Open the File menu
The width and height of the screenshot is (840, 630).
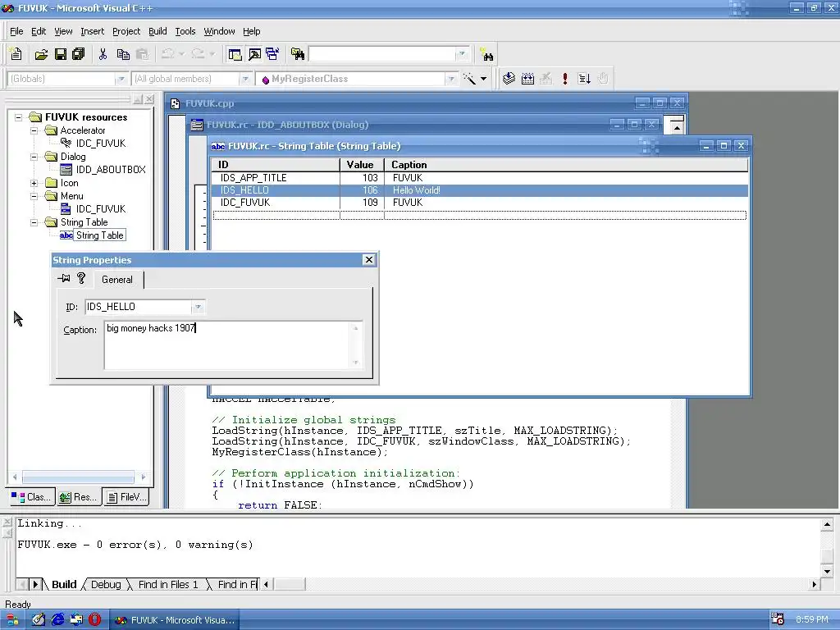pos(16,31)
